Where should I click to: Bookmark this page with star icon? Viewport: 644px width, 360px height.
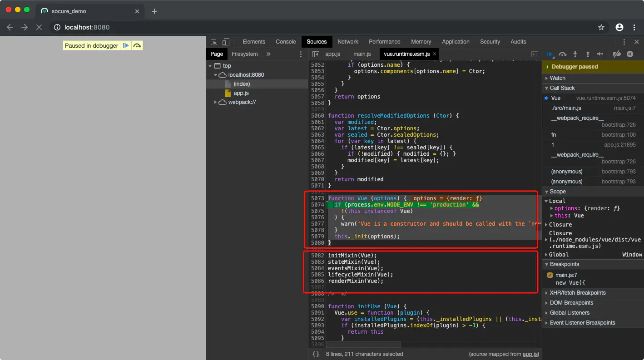(x=601, y=27)
